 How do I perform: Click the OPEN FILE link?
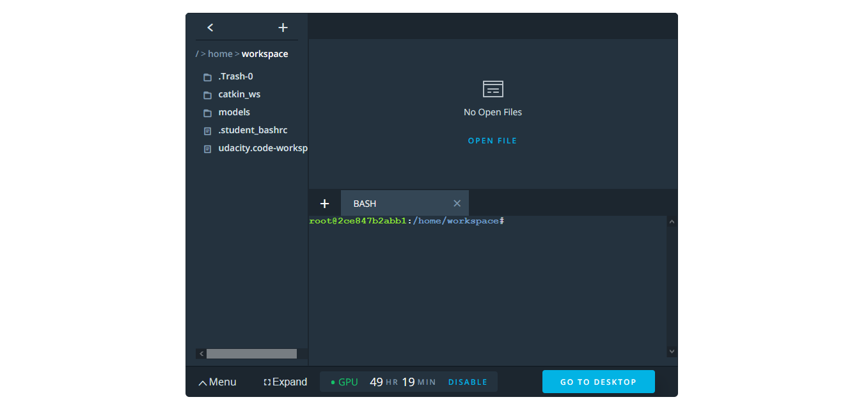[x=493, y=141]
